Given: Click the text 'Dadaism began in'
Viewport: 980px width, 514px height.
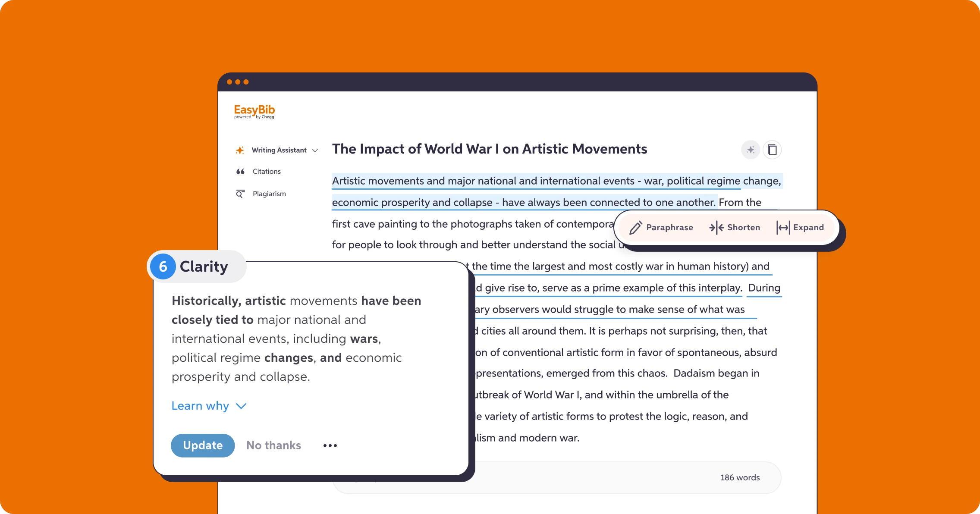Looking at the screenshot, I should tap(716, 373).
